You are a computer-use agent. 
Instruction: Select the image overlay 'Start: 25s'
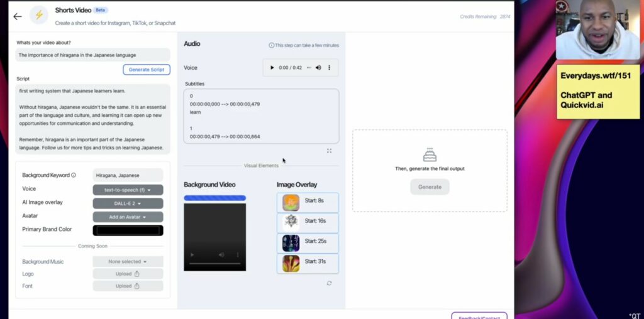308,243
